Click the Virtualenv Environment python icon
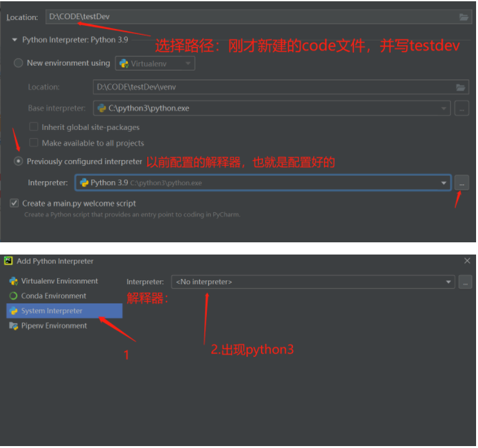 (13, 281)
